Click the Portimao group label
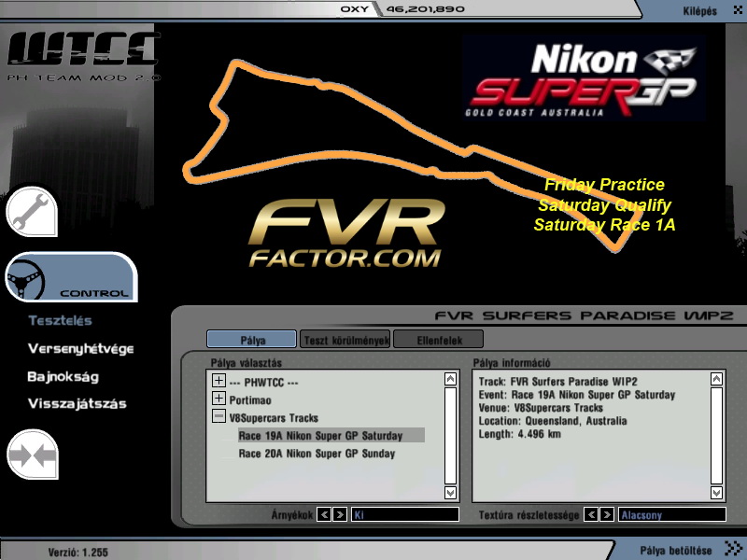The height and width of the screenshot is (560, 747). tap(250, 400)
